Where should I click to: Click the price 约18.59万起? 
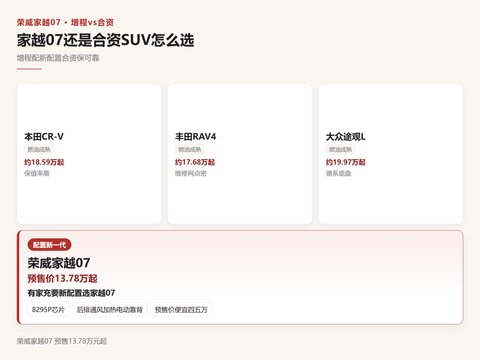(x=44, y=162)
